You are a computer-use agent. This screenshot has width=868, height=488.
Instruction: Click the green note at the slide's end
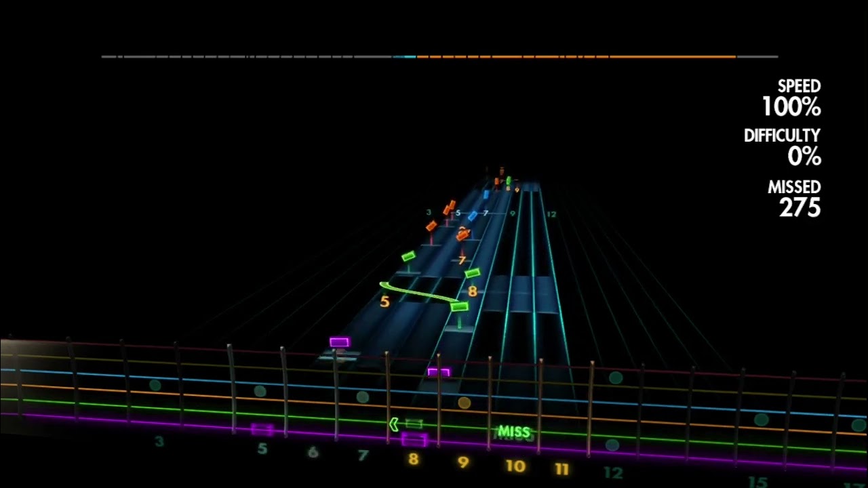coord(459,307)
